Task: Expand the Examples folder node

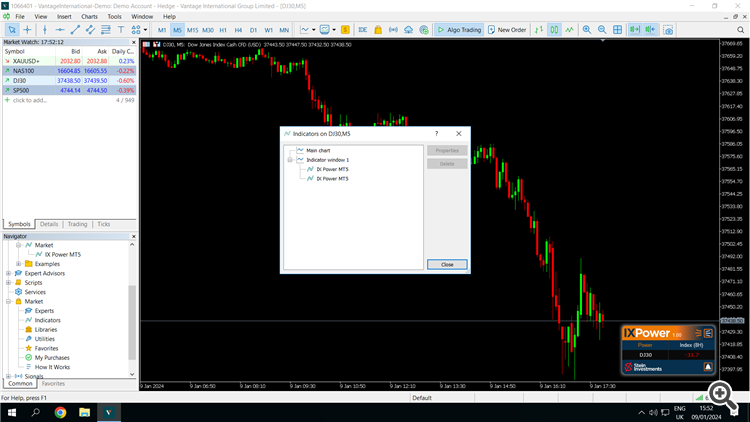Action: 19,264
